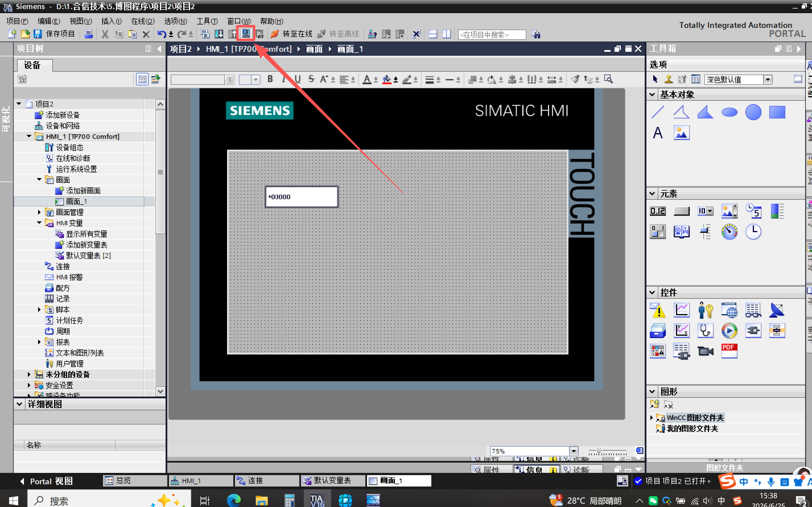
Task: Collapse the 项目2 project tree node
Action: point(19,104)
